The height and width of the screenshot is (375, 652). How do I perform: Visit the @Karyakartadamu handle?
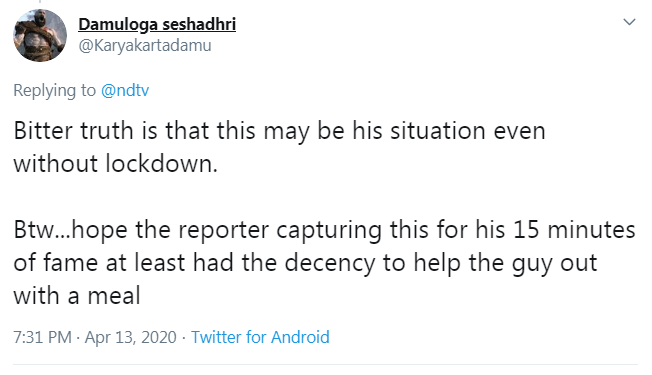click(145, 45)
